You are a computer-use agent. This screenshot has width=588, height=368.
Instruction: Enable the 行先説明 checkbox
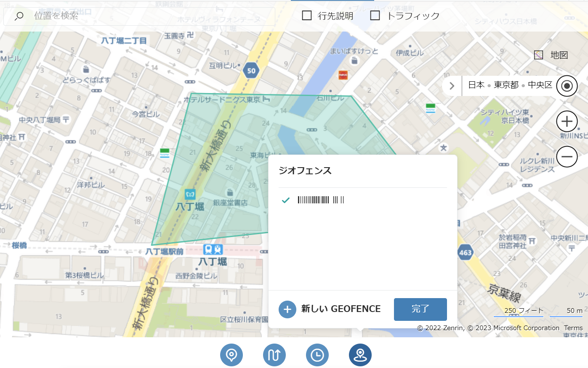(x=307, y=16)
